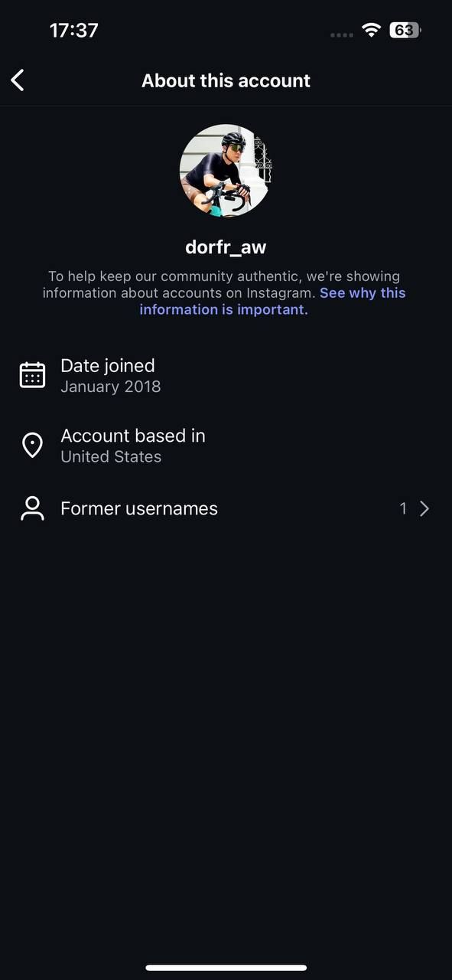Tap the January 2018 text
This screenshot has width=452, height=980.
(111, 386)
